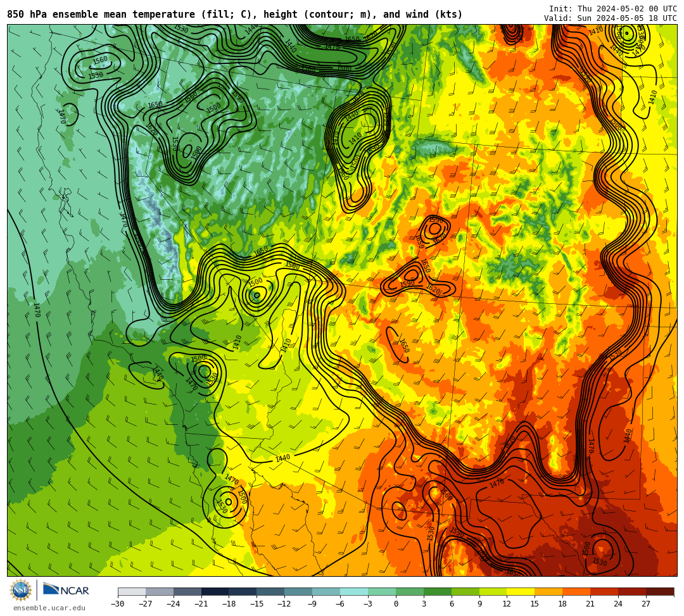This screenshot has height=616, width=684.
Task: Click the -9 colorbar tick label
Action: point(312,604)
